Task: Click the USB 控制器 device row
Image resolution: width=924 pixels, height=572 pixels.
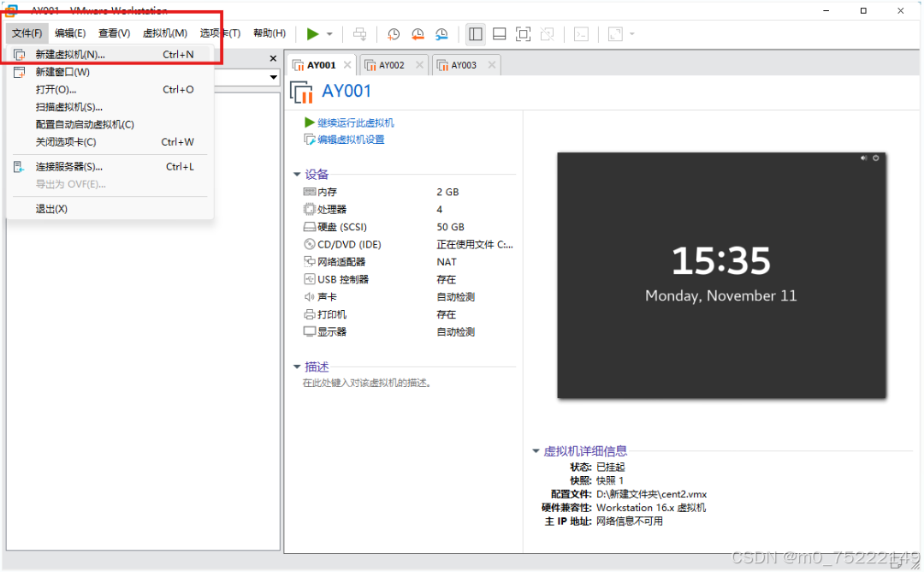Action: point(408,280)
